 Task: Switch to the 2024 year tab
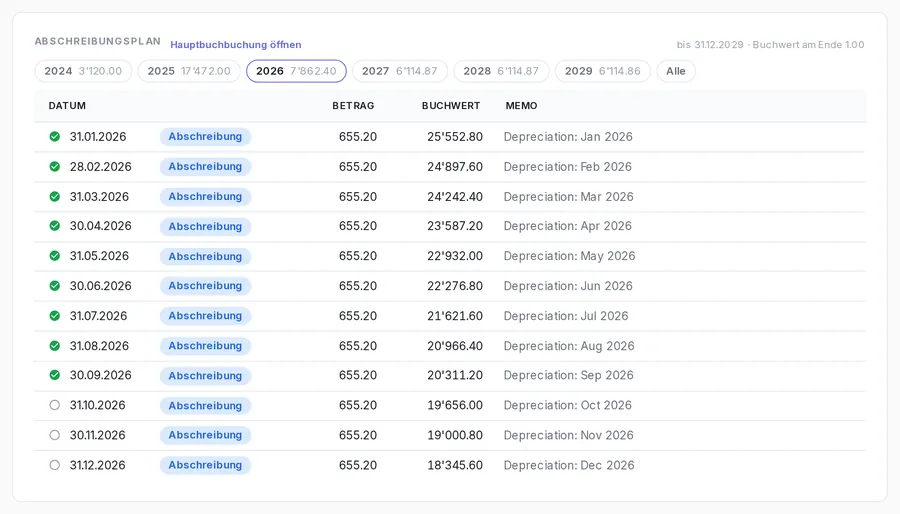tap(83, 71)
